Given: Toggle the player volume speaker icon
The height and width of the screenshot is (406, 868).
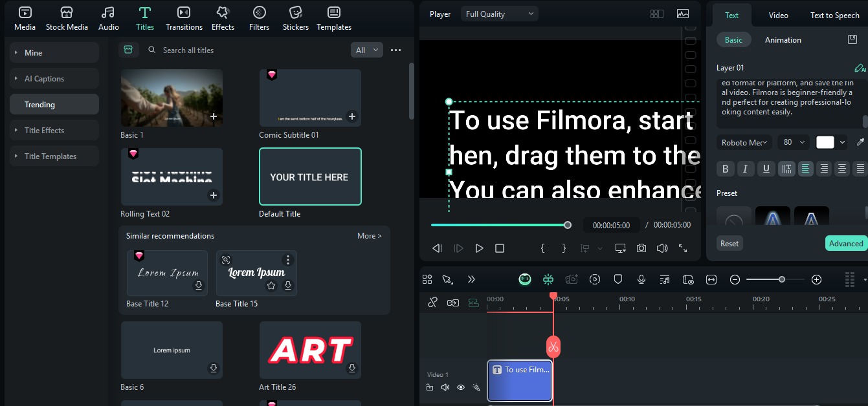Looking at the screenshot, I should click(x=662, y=248).
